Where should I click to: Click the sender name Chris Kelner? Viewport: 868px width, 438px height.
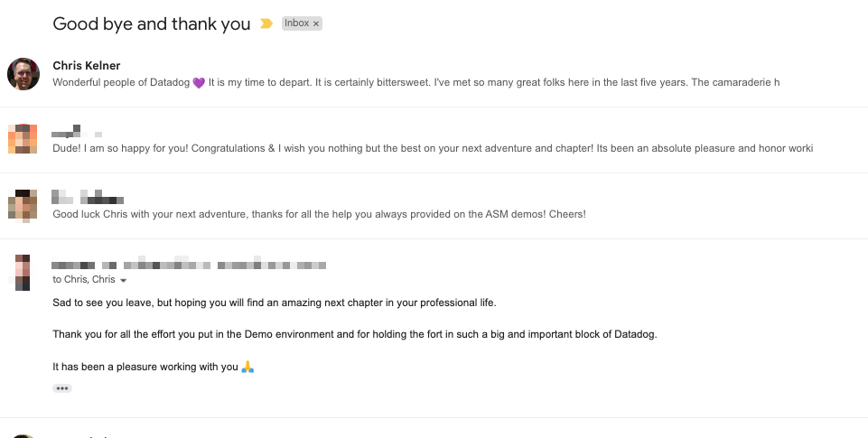87,65
